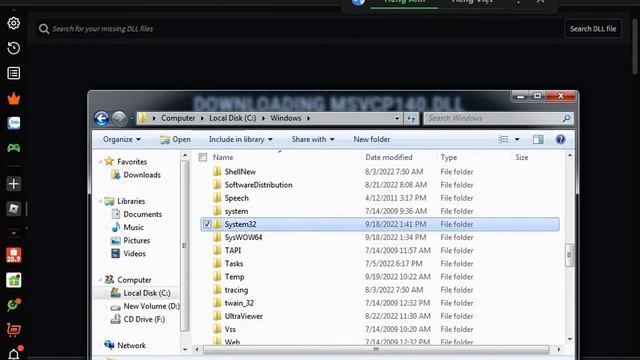Open the Zalo app icon
Screen dimensions: 640x360
[x=13, y=123]
